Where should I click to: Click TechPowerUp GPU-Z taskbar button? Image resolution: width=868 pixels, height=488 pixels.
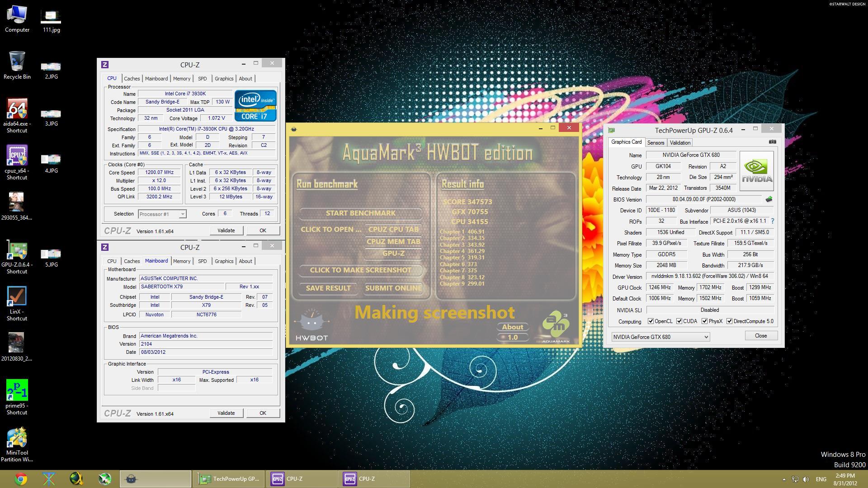(x=229, y=479)
